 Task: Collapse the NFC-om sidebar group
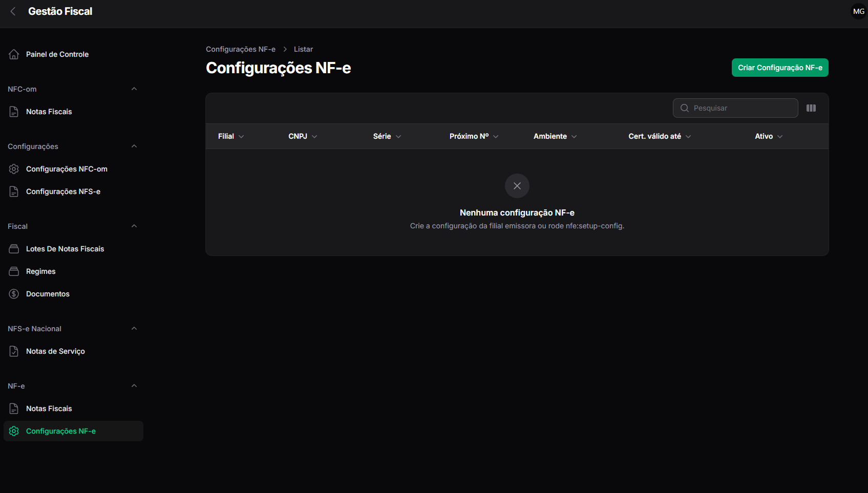(134, 89)
